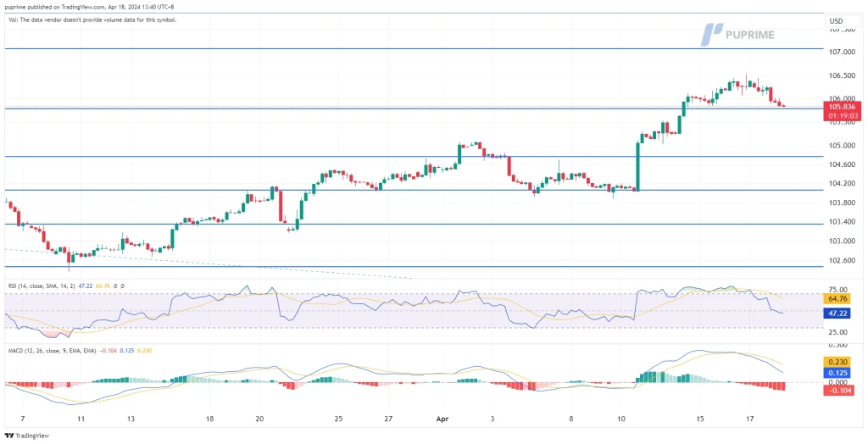Open the USD currency selector

[x=836, y=20]
